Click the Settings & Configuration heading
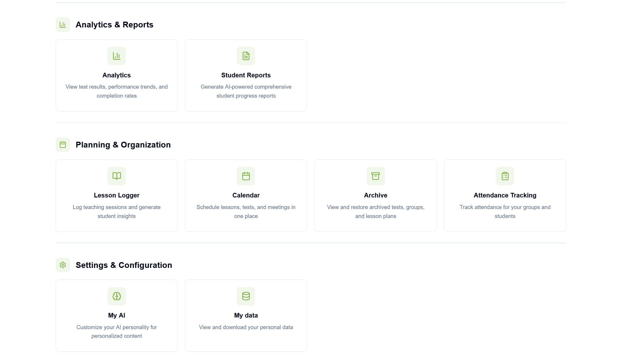644x362 pixels. 124,265
